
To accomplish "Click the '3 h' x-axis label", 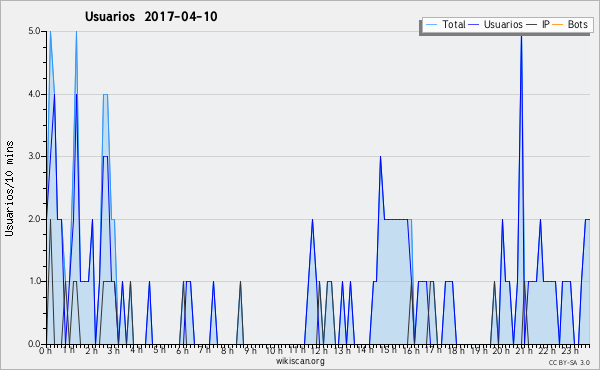I will point(113,350).
